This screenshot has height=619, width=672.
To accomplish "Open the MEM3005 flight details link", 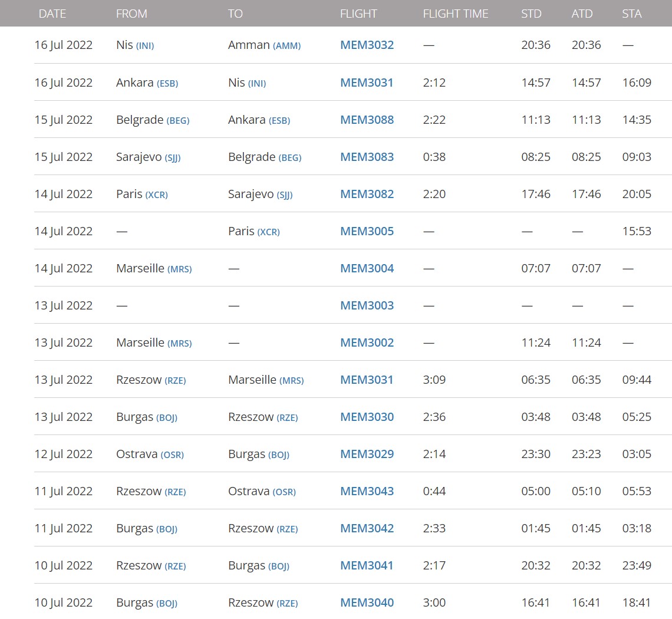I will 367,231.
